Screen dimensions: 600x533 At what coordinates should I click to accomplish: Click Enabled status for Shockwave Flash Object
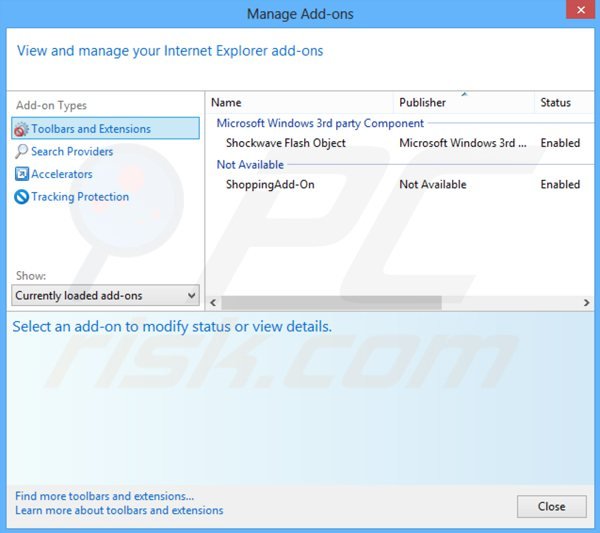pyautogui.click(x=560, y=143)
